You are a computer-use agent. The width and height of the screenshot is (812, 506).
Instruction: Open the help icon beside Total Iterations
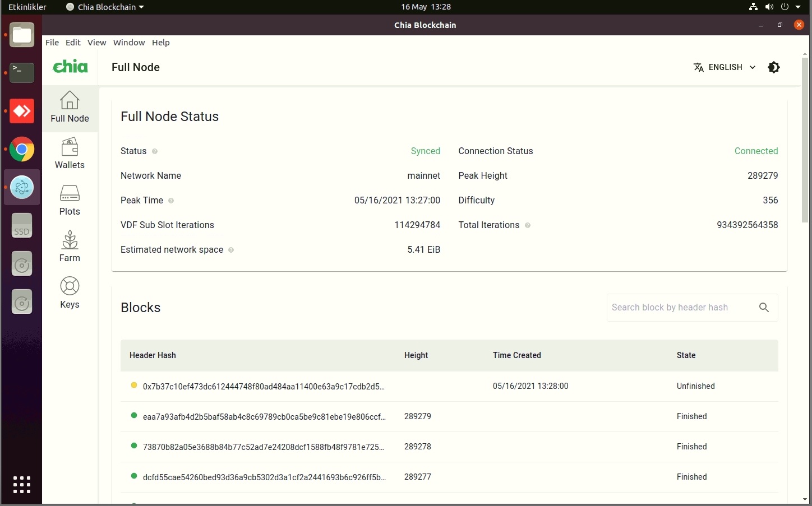(x=527, y=226)
